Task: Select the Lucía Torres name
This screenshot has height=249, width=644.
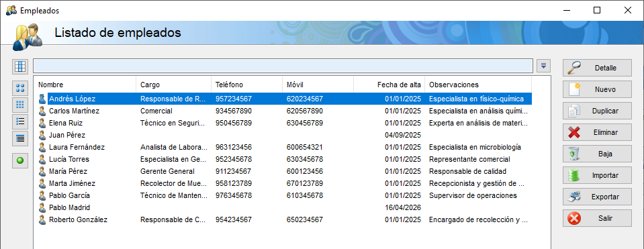Action: (x=69, y=159)
